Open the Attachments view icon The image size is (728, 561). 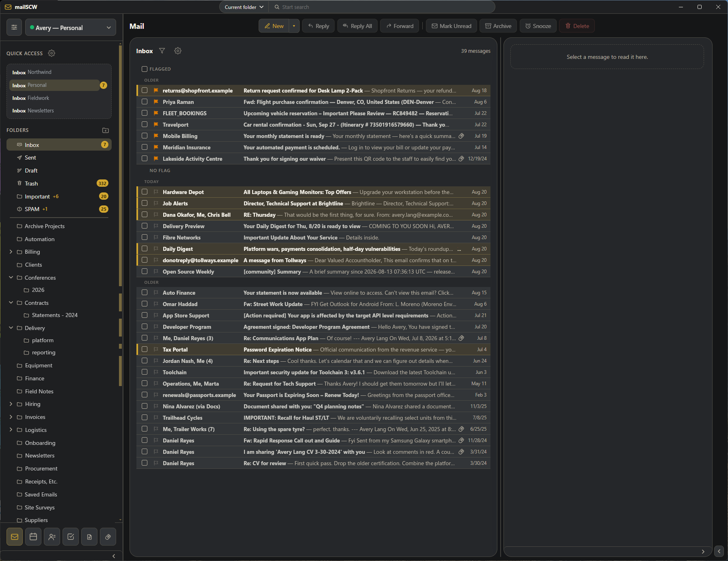point(108,537)
